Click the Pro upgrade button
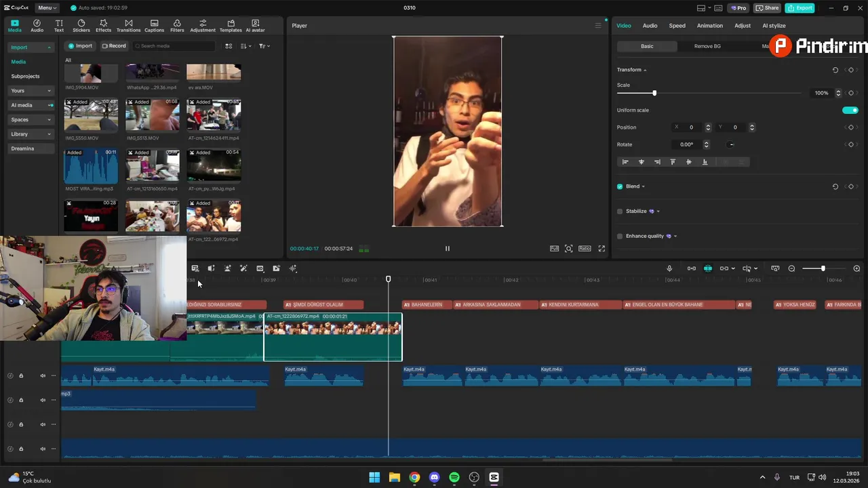This screenshot has height=488, width=868. tap(738, 8)
